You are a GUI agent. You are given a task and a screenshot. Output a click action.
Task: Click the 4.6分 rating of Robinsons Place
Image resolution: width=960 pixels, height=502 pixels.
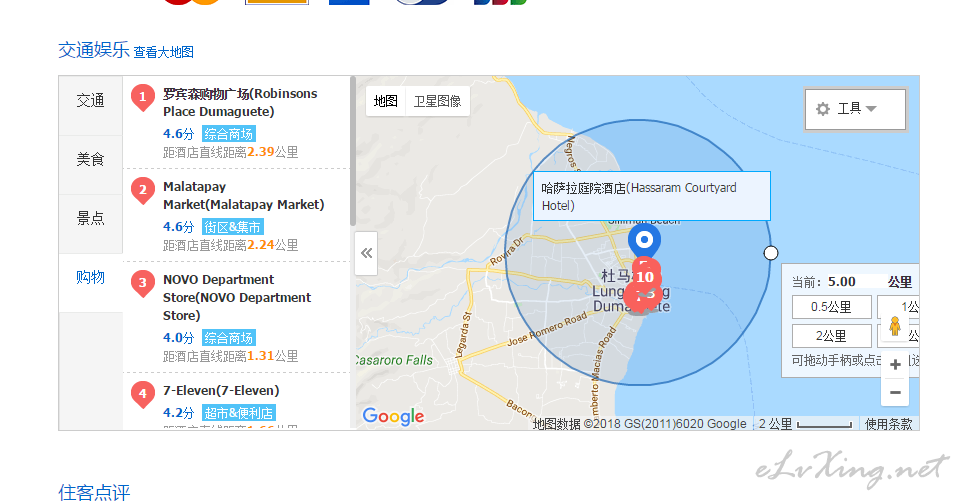pos(178,134)
